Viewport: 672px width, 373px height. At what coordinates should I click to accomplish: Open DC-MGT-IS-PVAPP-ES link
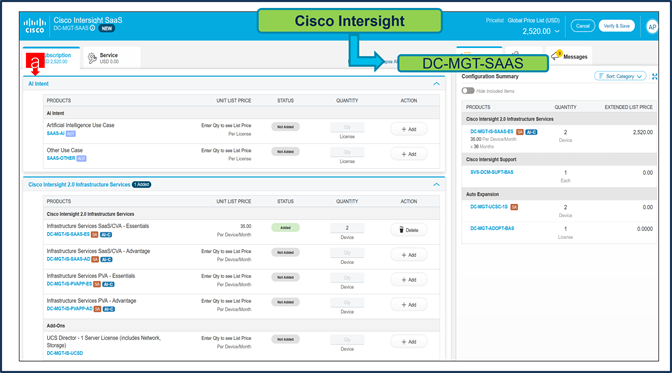69,284
